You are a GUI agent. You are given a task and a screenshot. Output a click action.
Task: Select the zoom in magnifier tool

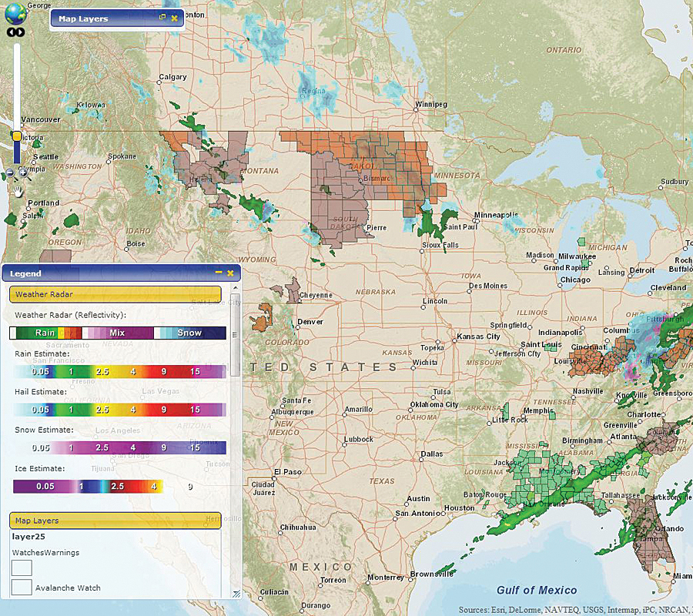[x=22, y=173]
